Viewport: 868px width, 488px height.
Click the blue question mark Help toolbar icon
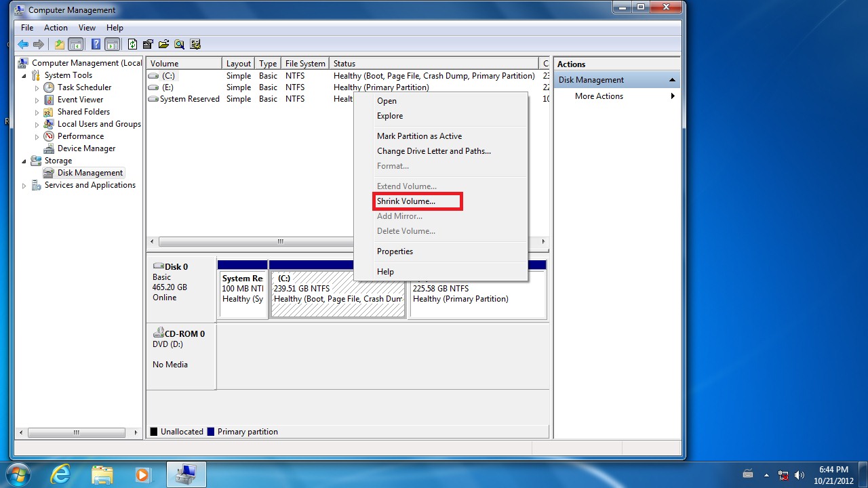[x=96, y=45]
